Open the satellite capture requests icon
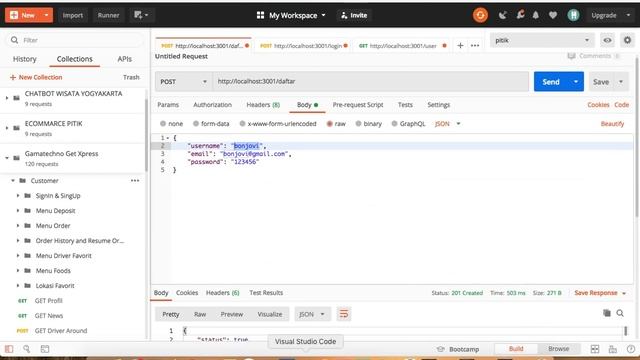 502,15
